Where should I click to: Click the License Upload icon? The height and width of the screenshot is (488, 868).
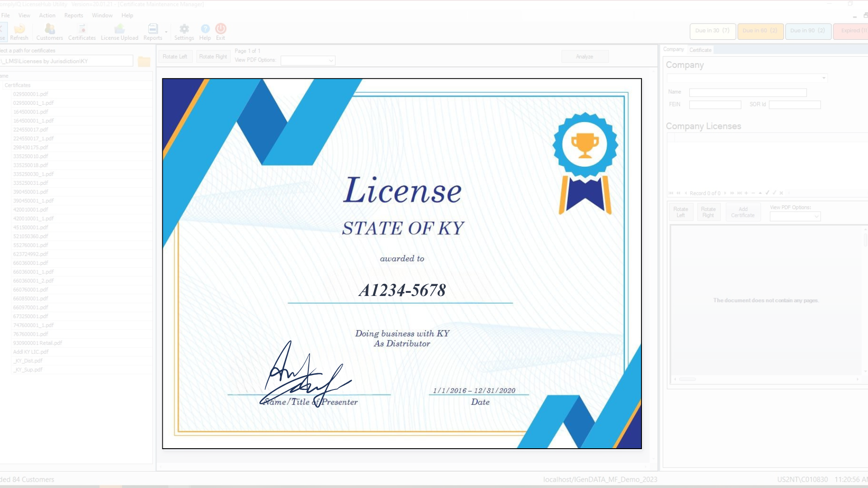[x=119, y=29]
